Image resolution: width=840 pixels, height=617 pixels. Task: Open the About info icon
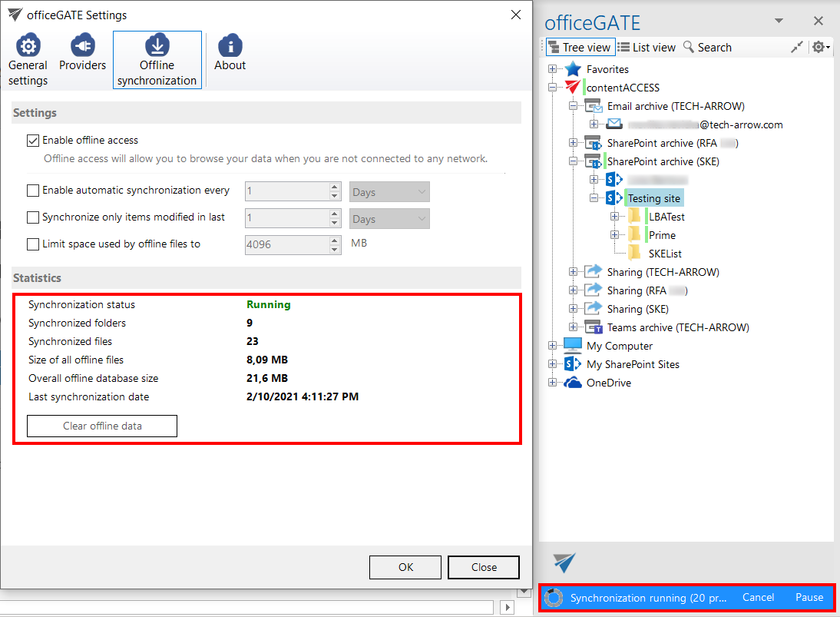point(230,46)
